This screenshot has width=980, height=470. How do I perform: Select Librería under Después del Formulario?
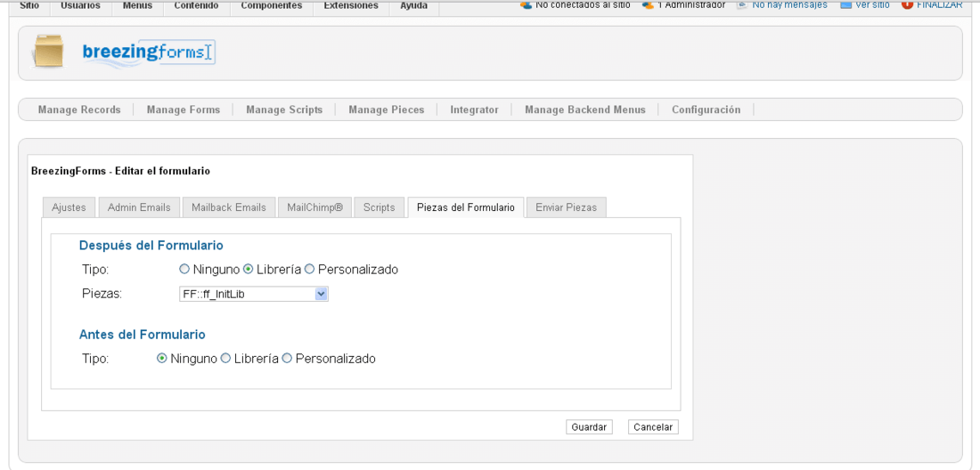(248, 270)
